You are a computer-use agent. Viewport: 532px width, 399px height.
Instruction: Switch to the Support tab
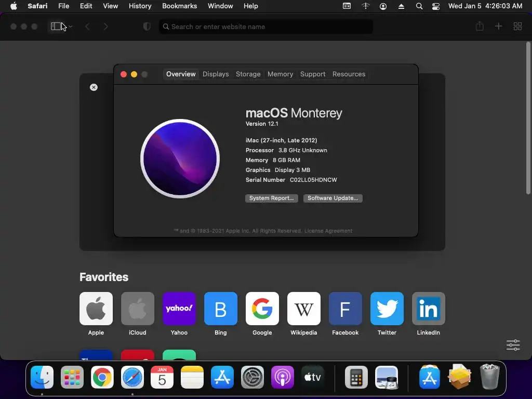[313, 74]
